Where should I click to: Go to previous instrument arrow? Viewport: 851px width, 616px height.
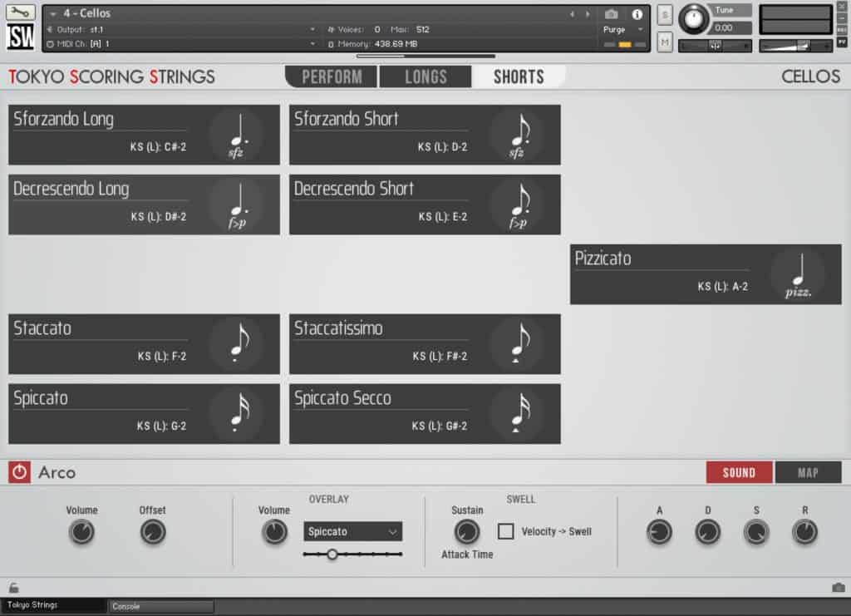[572, 14]
